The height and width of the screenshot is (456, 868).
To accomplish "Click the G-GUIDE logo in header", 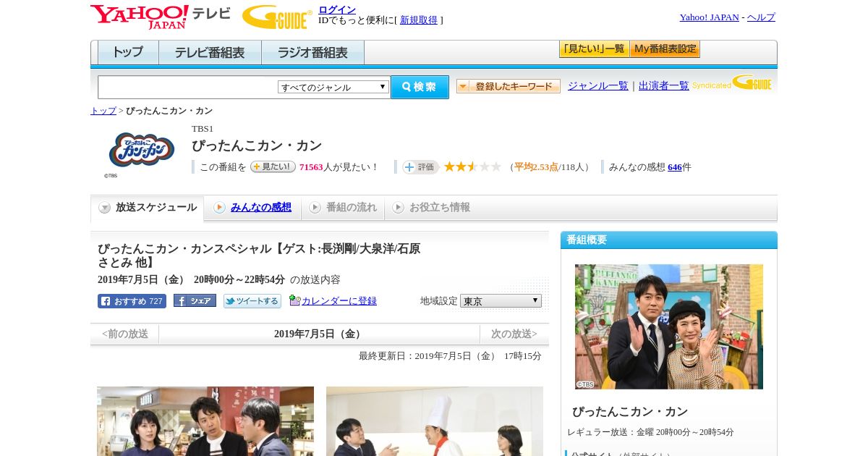I will (277, 17).
